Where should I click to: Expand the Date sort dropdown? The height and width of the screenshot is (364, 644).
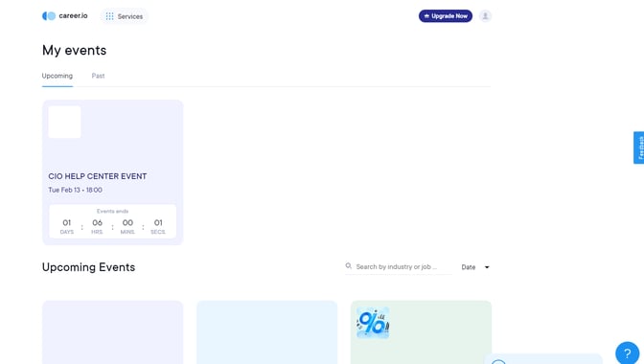coord(475,267)
